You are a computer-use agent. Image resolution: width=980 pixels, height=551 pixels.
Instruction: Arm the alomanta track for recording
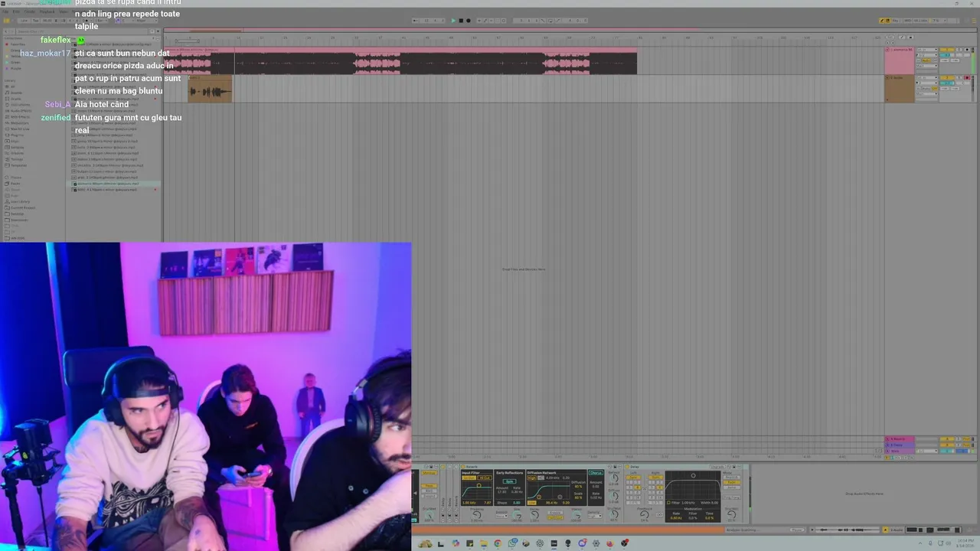967,50
